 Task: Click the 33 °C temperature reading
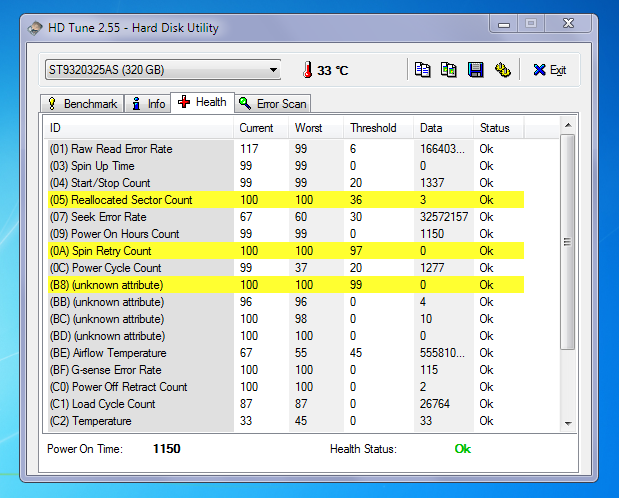point(332,70)
